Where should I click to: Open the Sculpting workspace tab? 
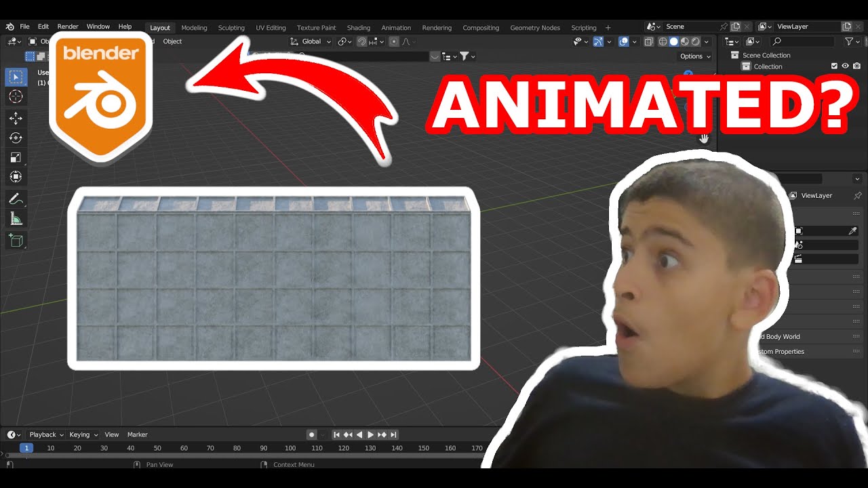click(231, 28)
